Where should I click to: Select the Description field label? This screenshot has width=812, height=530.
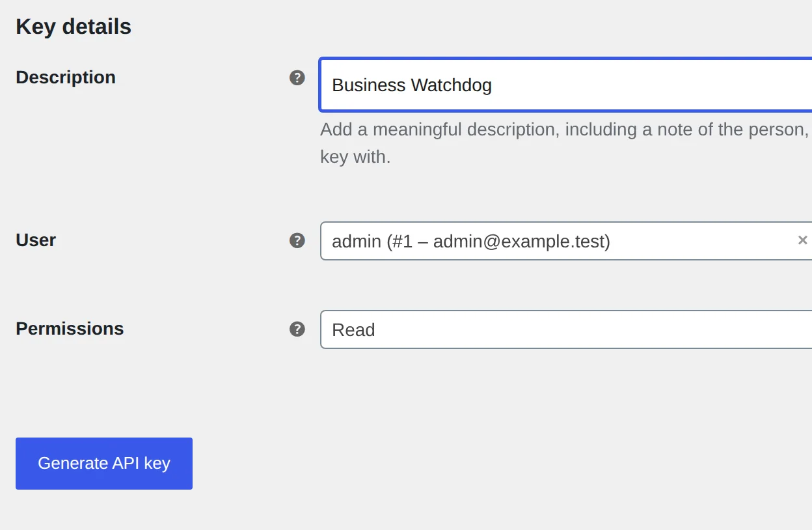click(x=66, y=77)
